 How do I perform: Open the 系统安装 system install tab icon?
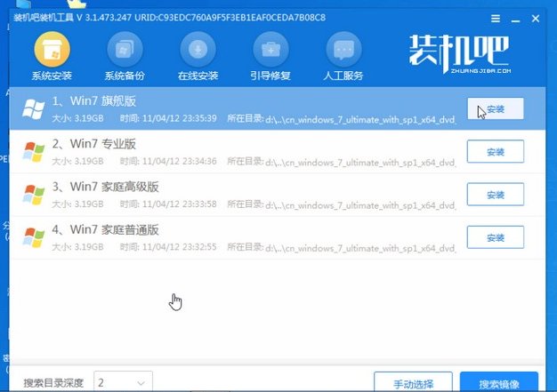(x=52, y=49)
